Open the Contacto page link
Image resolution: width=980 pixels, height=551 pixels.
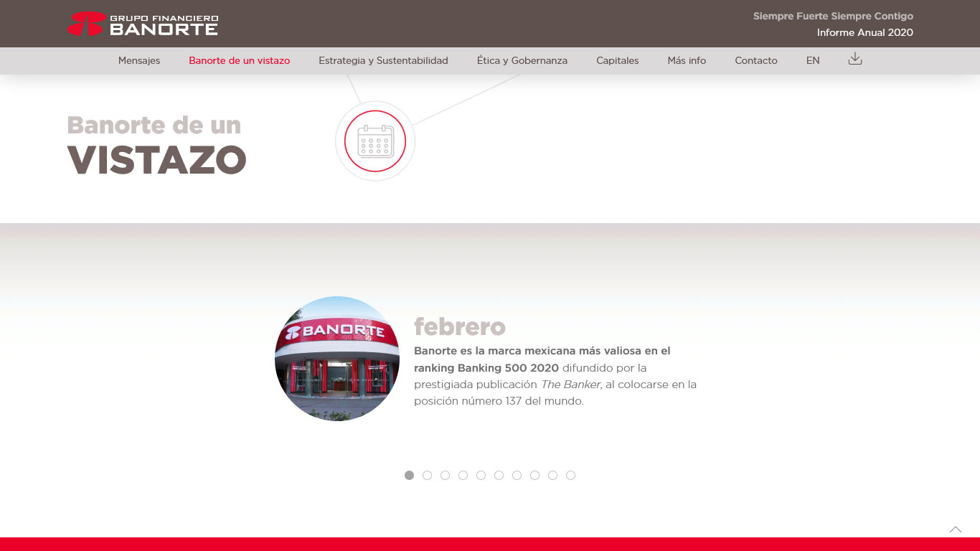755,61
